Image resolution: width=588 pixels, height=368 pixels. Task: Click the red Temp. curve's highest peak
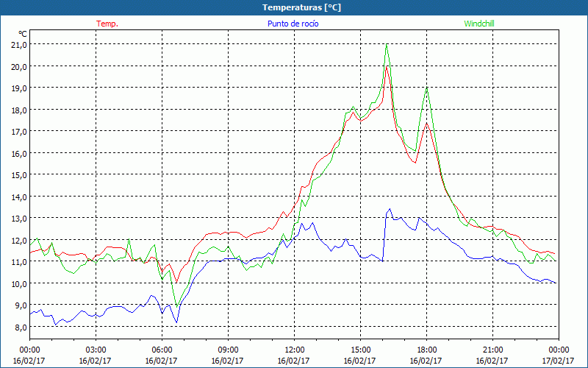(x=386, y=66)
